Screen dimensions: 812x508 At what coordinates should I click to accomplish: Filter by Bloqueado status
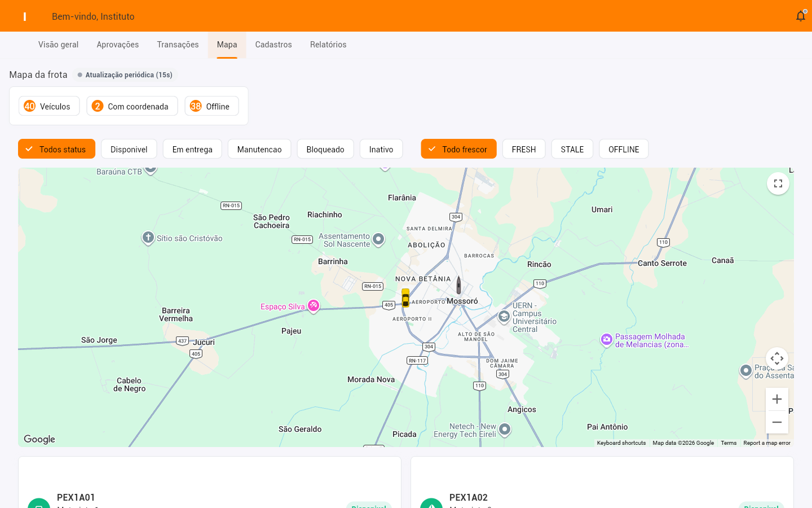pos(325,149)
